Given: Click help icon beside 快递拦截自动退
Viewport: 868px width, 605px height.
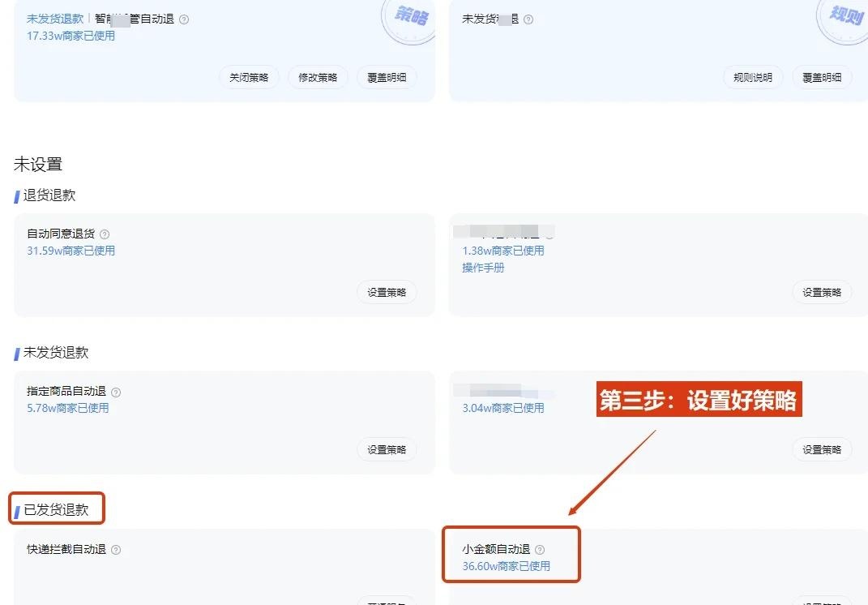Looking at the screenshot, I should click(116, 550).
